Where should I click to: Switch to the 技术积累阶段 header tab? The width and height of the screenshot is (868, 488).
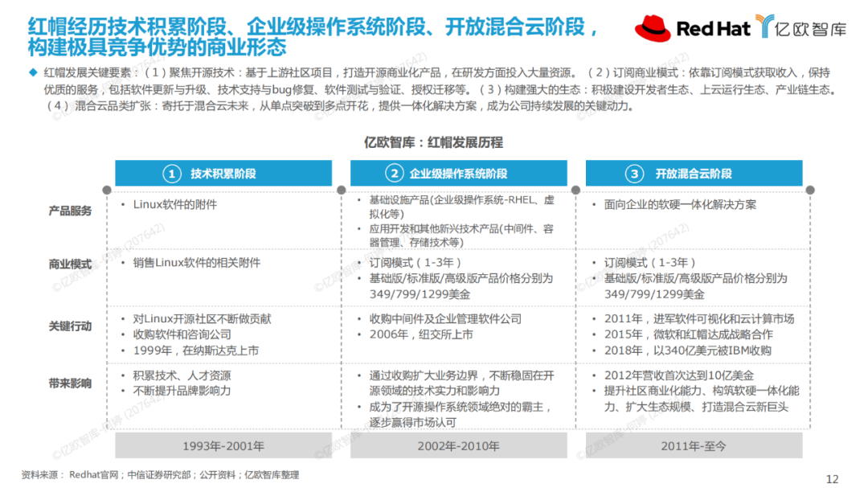[x=223, y=172]
